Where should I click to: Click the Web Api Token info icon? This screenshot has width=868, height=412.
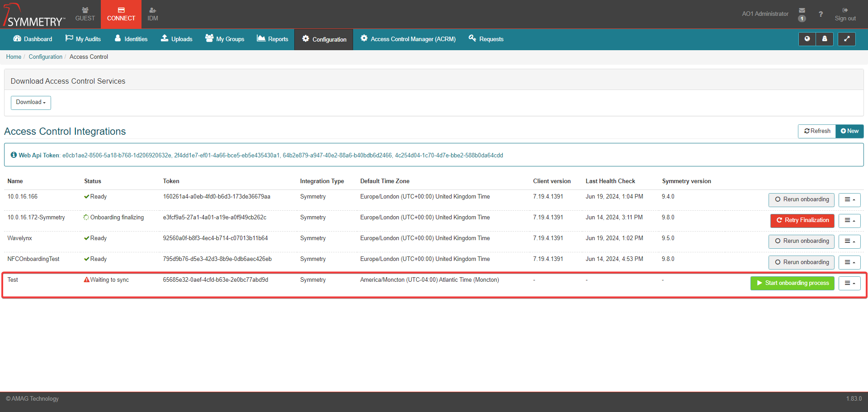pos(14,155)
